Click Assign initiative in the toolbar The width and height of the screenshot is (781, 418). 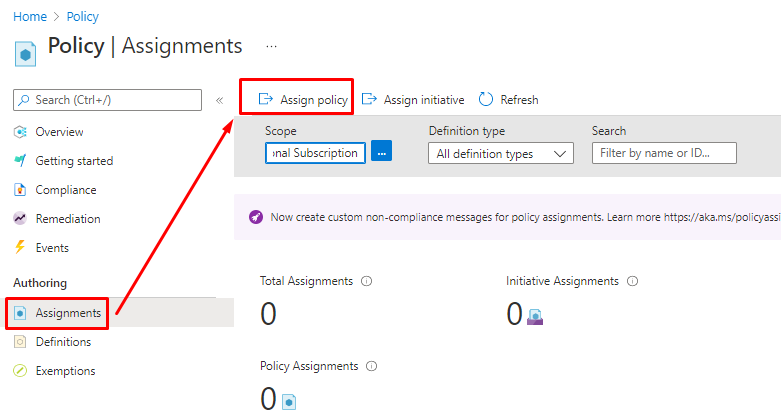[413, 99]
